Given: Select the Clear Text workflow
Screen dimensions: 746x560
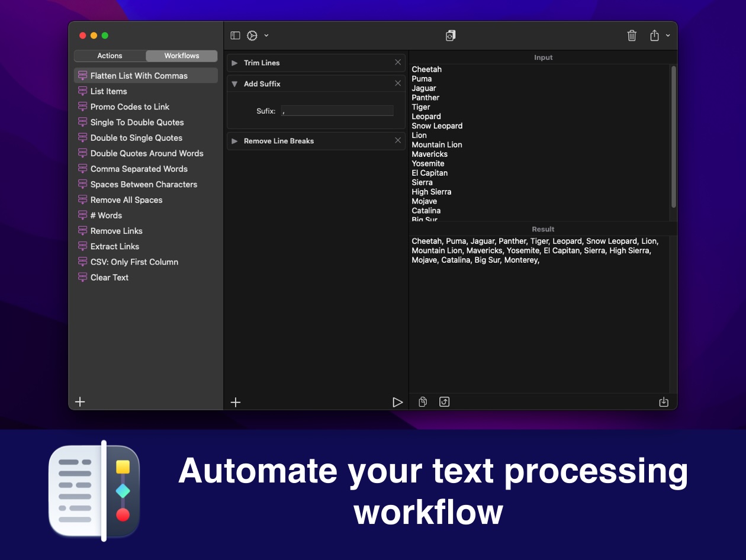Looking at the screenshot, I should (146, 277).
